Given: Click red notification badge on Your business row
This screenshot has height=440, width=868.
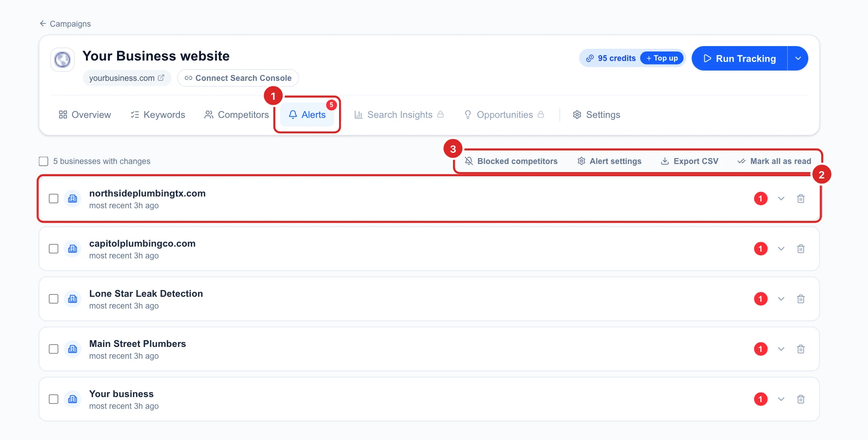Looking at the screenshot, I should click(761, 399).
